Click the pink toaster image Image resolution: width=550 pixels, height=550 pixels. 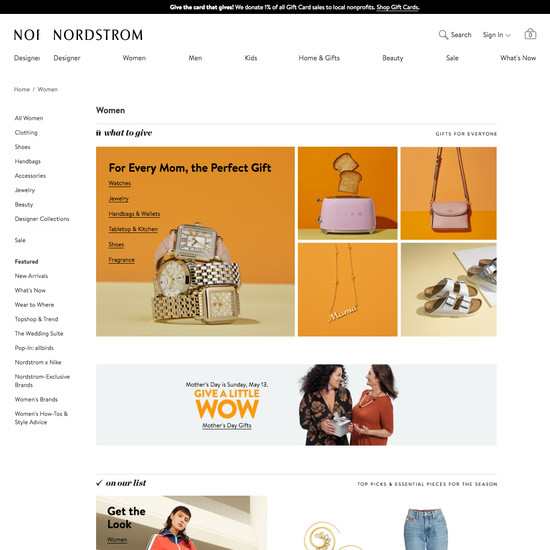click(x=348, y=193)
